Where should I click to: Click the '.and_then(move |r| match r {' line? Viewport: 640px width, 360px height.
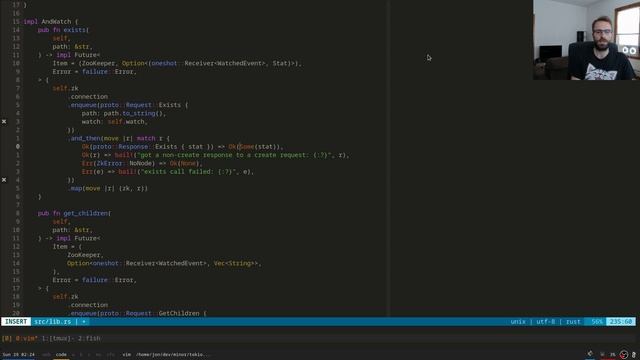click(118, 138)
